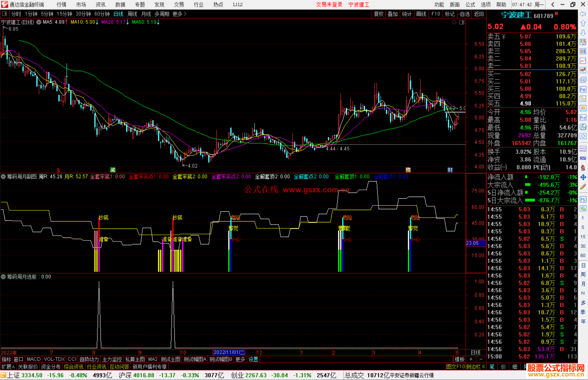
Task: Click the 复权 button
Action: [378, 14]
